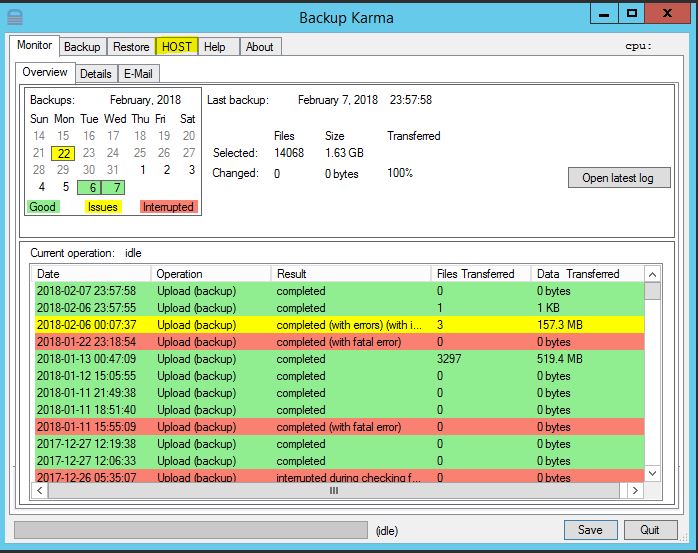Click the Open latest log button
Image resolution: width=698 pixels, height=553 pixels.
619,178
